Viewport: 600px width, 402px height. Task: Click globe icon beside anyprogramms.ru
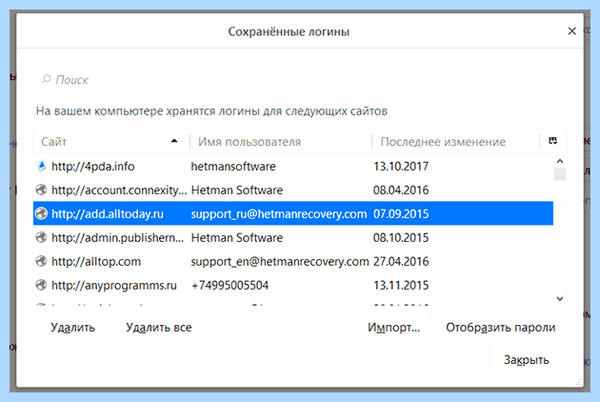tap(41, 285)
